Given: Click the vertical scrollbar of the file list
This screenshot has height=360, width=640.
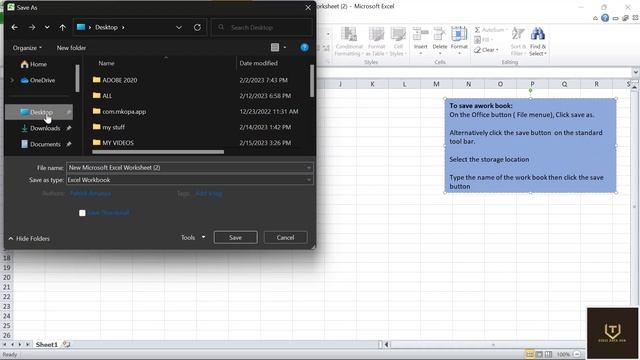Looking at the screenshot, I should 312,81.
